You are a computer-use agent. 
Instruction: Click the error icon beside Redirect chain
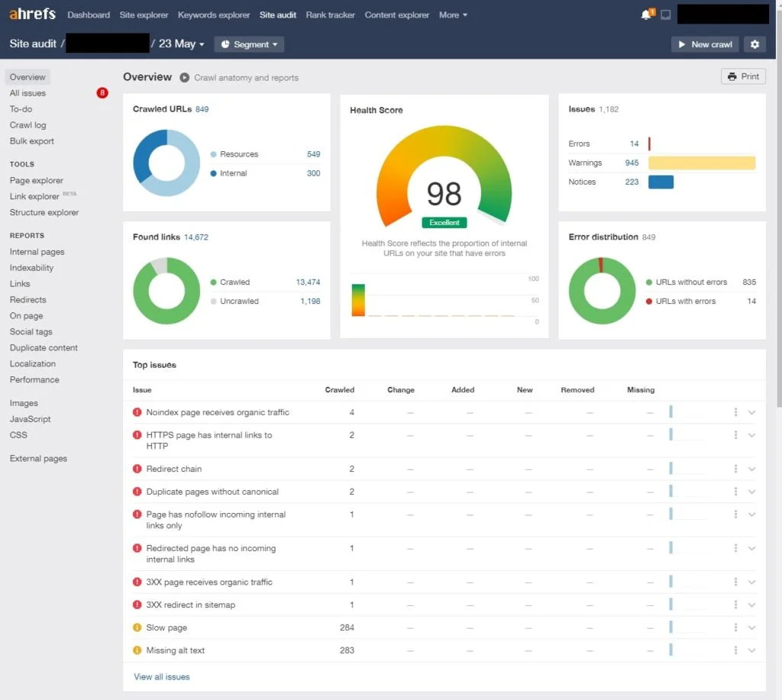(137, 469)
